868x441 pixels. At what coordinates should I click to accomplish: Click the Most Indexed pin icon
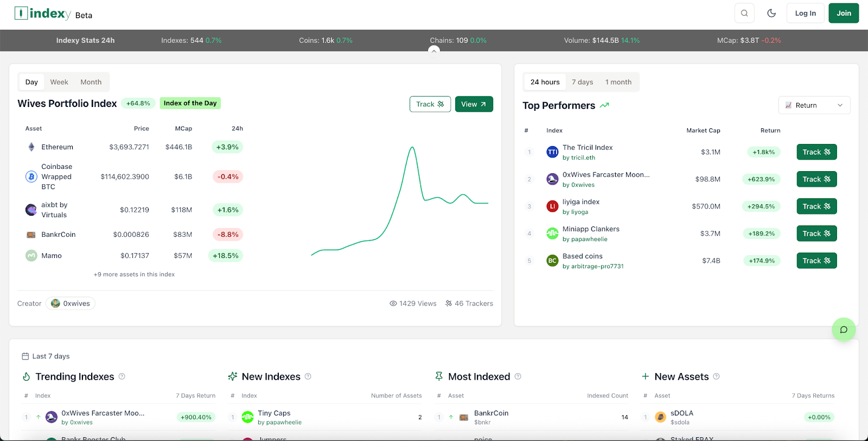[439, 376]
